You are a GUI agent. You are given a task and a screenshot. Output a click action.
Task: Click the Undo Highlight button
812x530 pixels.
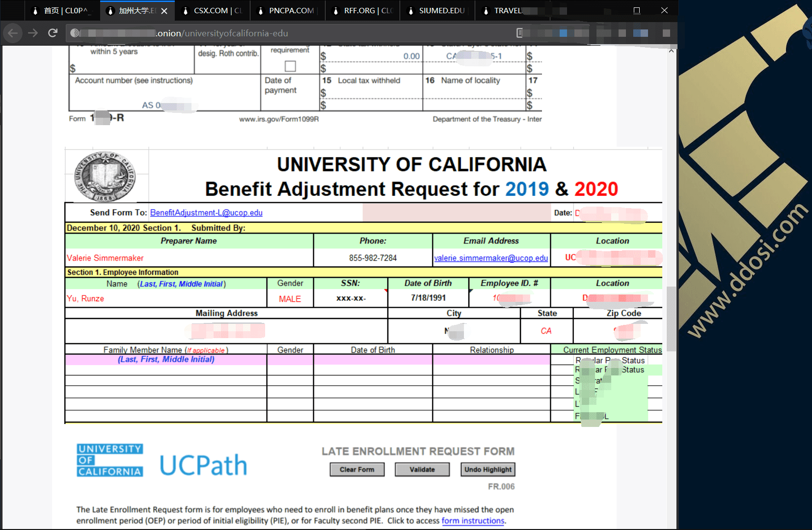(488, 470)
